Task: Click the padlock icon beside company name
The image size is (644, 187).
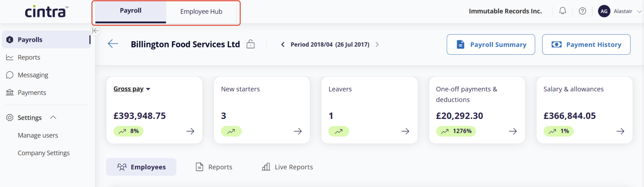Action: pos(251,44)
